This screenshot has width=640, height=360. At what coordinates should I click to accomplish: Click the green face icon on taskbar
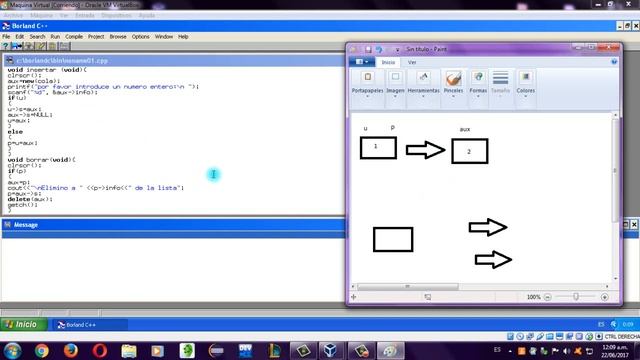(x=187, y=351)
